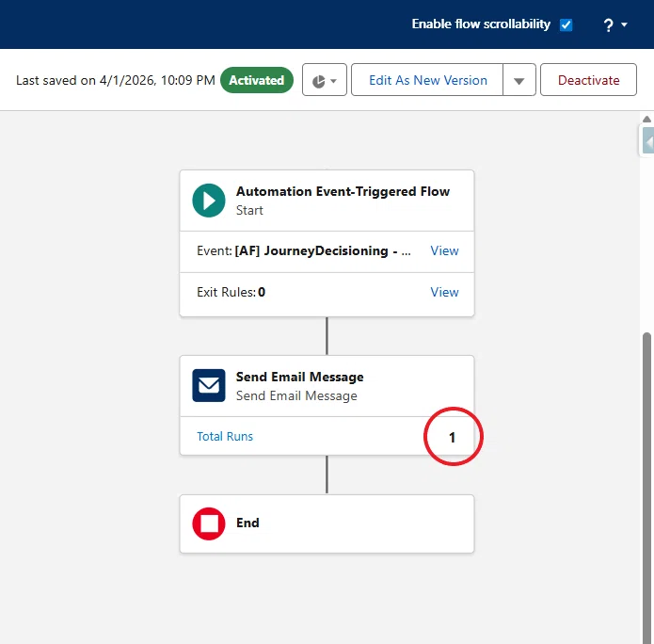The image size is (654, 644).
Task: Click the Enable flow scrollability label
Action: (x=481, y=24)
